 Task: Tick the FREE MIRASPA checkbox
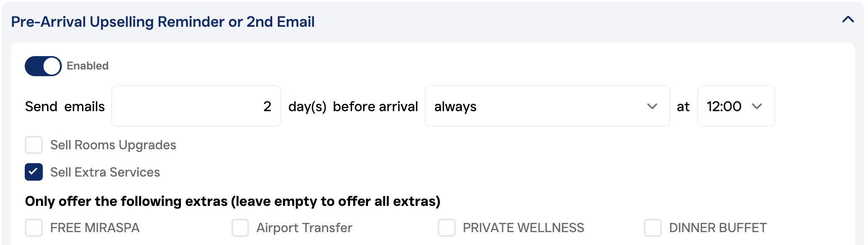[34, 227]
